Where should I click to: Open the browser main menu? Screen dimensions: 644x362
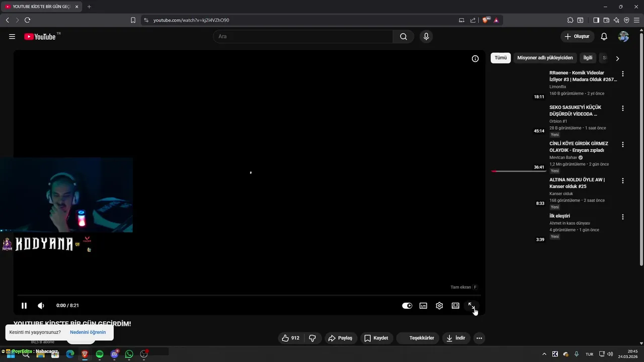click(x=636, y=20)
